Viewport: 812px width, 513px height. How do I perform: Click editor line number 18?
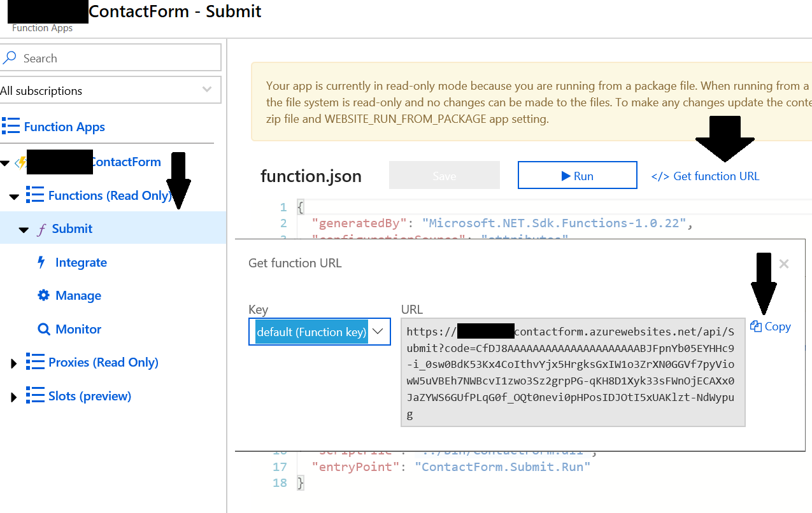click(280, 482)
